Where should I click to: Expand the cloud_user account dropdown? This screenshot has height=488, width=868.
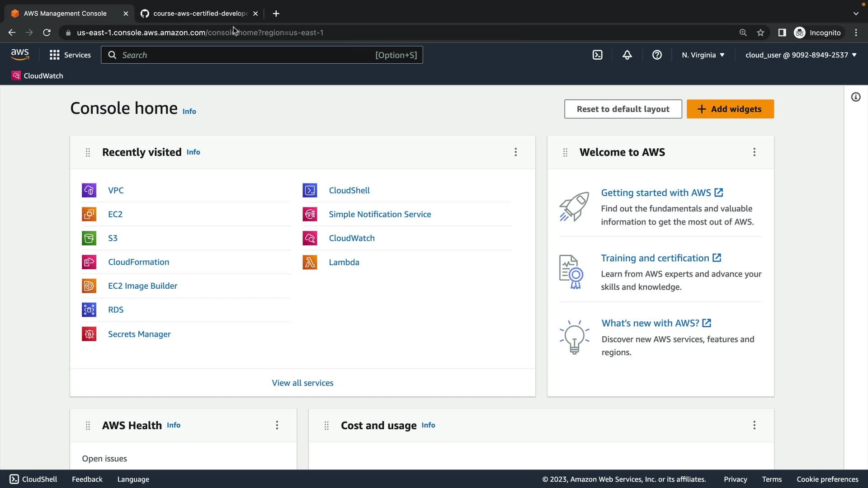coord(801,55)
